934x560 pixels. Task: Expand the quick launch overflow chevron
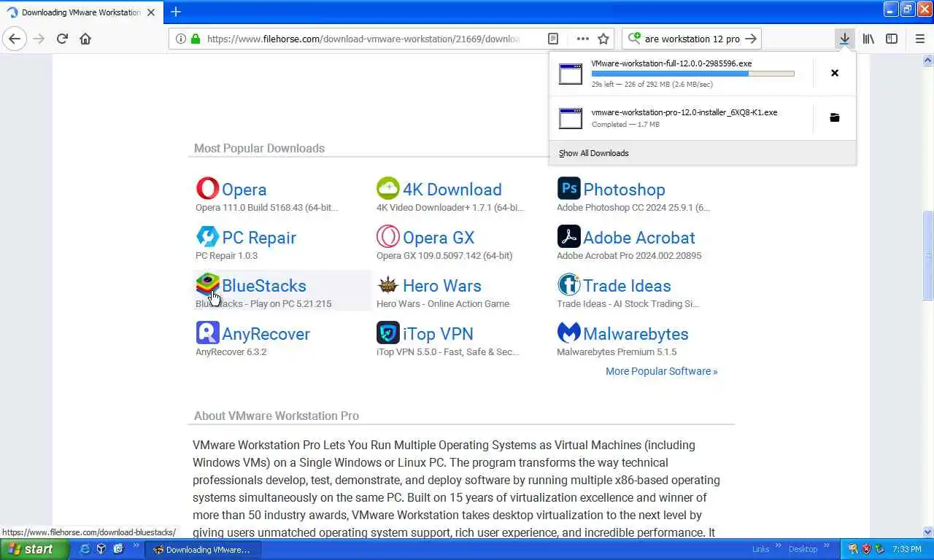[x=136, y=546]
